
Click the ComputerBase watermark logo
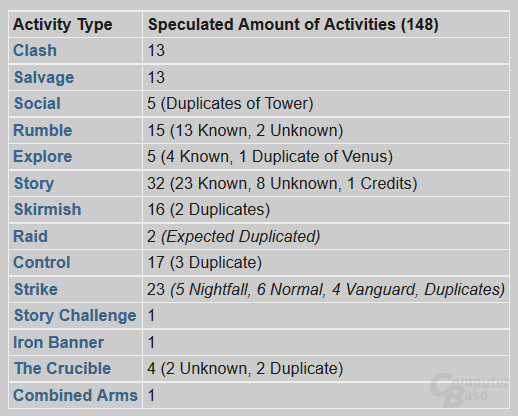[x=468, y=390]
